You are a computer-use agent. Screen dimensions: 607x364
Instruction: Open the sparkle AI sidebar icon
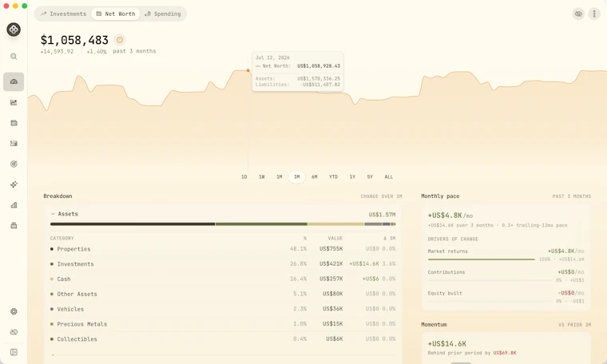point(14,184)
